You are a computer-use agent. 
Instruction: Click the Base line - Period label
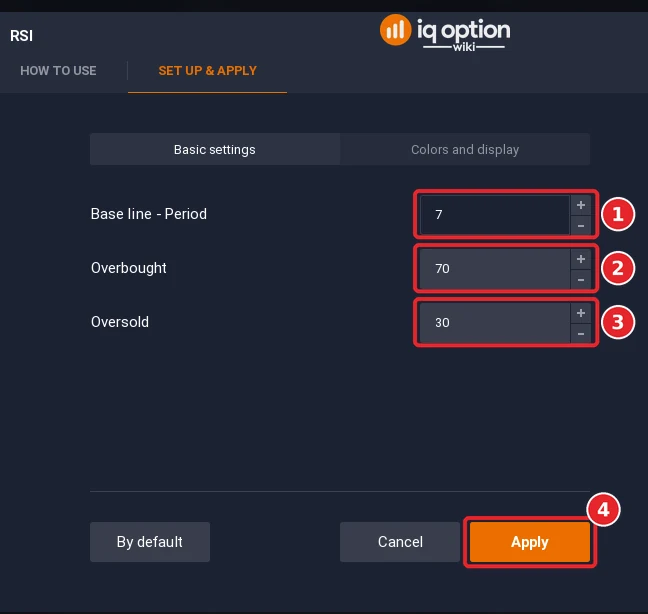pyautogui.click(x=149, y=214)
